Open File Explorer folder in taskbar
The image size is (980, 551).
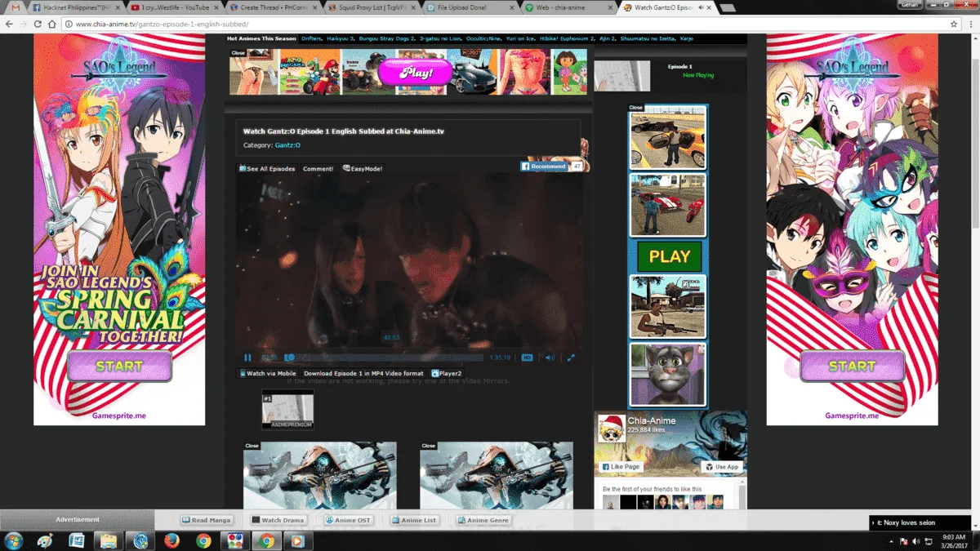point(108,540)
